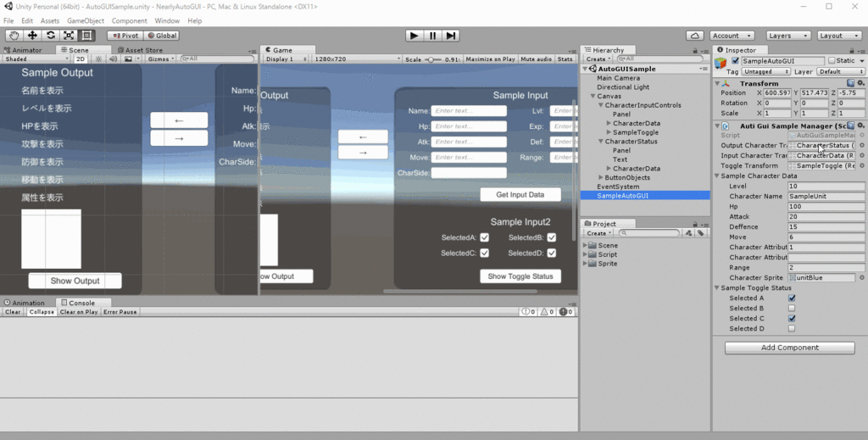Toggle Static checkbox in Inspector
Image resolution: width=868 pixels, height=440 pixels.
832,60
